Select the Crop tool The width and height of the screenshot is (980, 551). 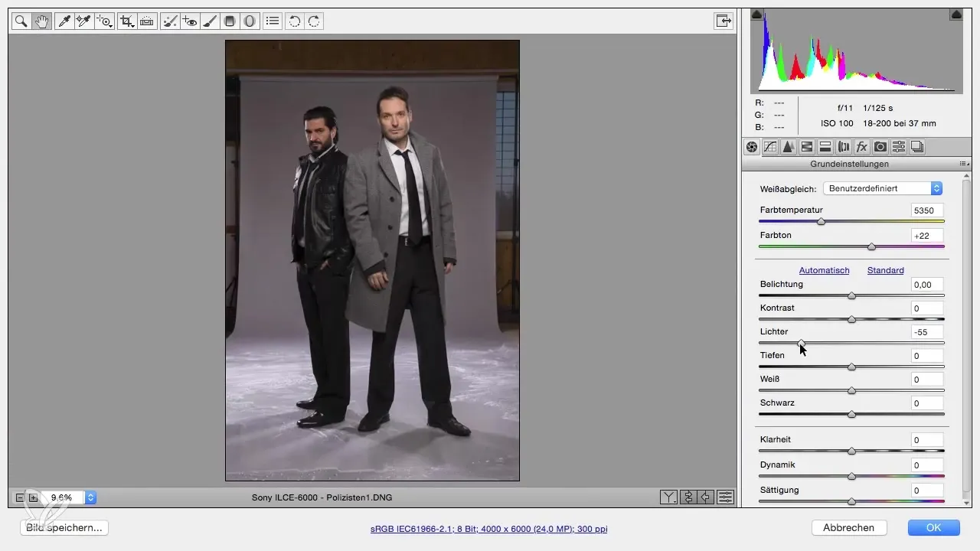click(x=127, y=21)
